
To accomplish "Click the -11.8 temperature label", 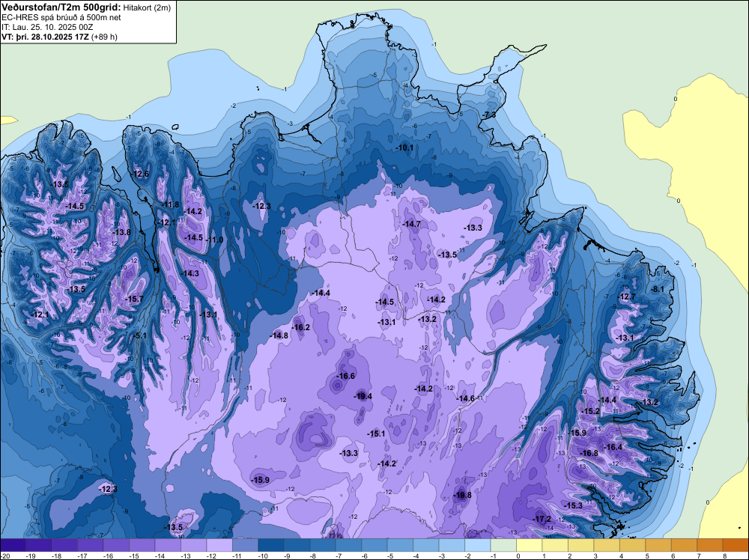I will 170,205.
